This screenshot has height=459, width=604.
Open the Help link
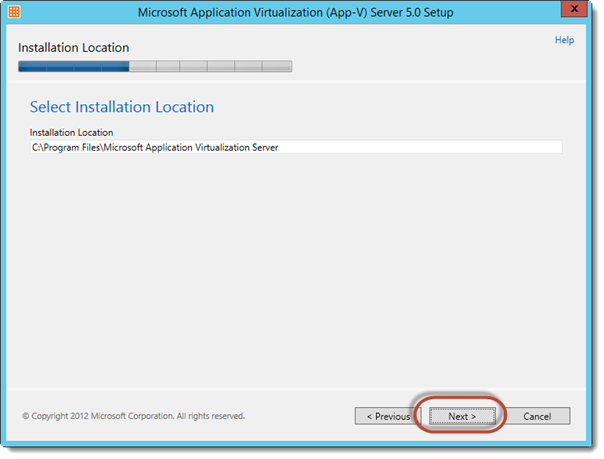tap(564, 41)
